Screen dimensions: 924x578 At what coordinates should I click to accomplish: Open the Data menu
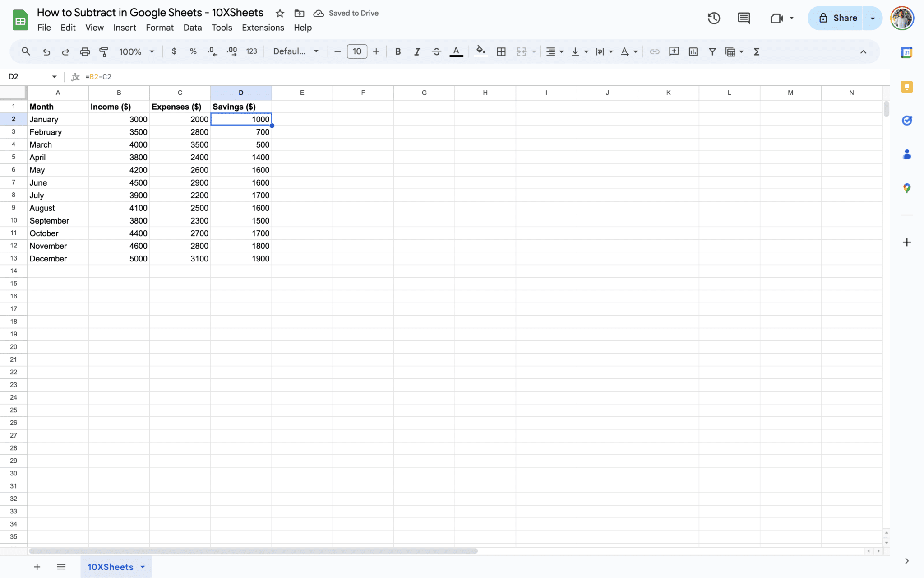click(x=192, y=28)
